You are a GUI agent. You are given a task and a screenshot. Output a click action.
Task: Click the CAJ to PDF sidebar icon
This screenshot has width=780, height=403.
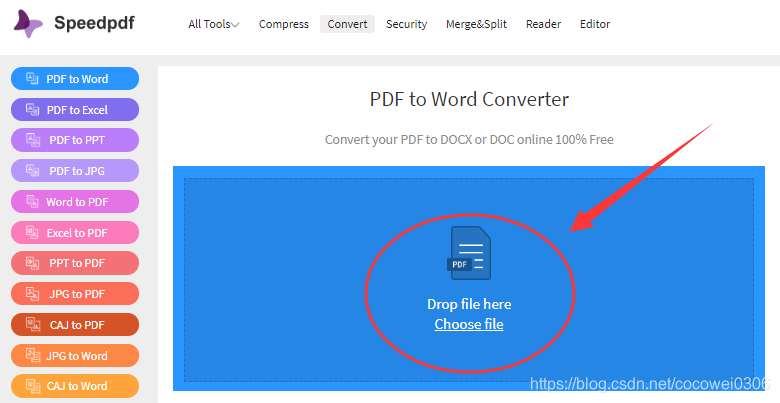pos(33,324)
